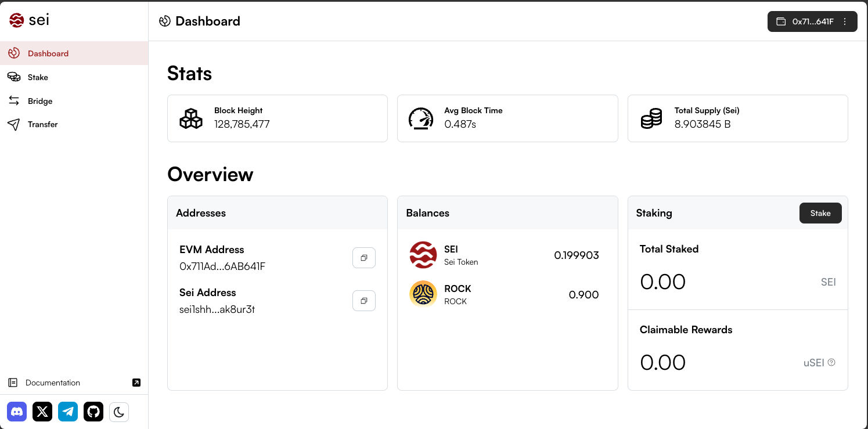
Task: Open the Bridge sidebar item
Action: pyautogui.click(x=74, y=101)
